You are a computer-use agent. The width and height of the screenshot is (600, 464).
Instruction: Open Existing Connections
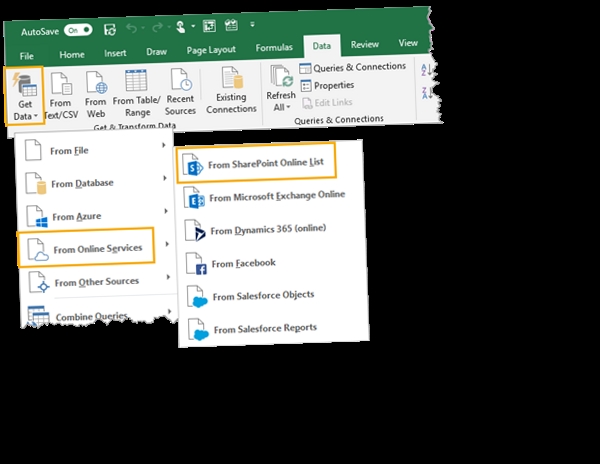[x=231, y=90]
